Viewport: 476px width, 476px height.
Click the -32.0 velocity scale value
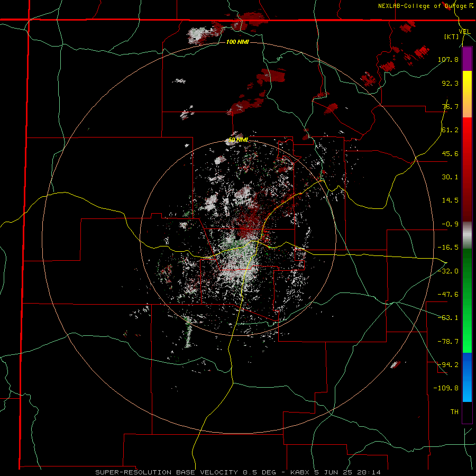[x=448, y=271]
